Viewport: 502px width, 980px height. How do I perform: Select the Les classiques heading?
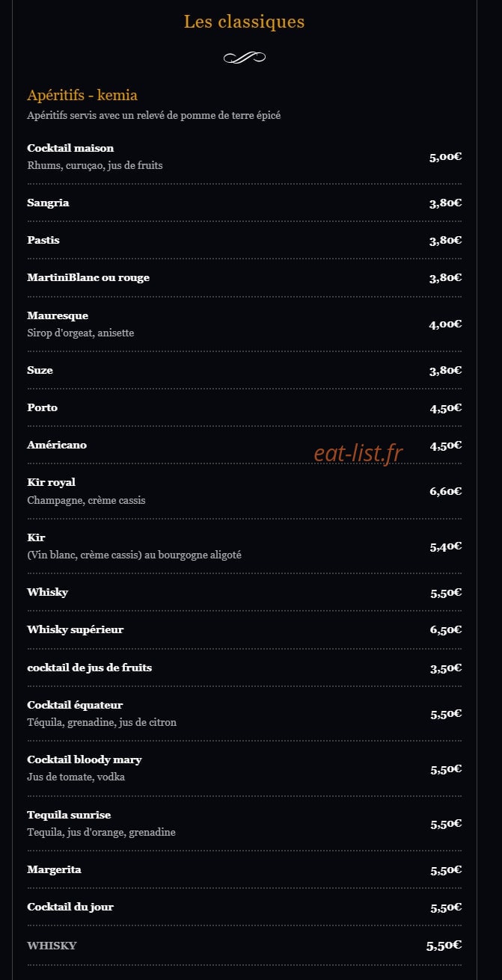pyautogui.click(x=245, y=22)
